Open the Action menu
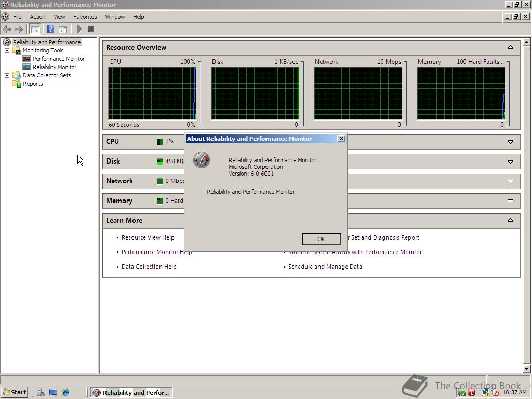This screenshot has height=399, width=532. (x=37, y=17)
